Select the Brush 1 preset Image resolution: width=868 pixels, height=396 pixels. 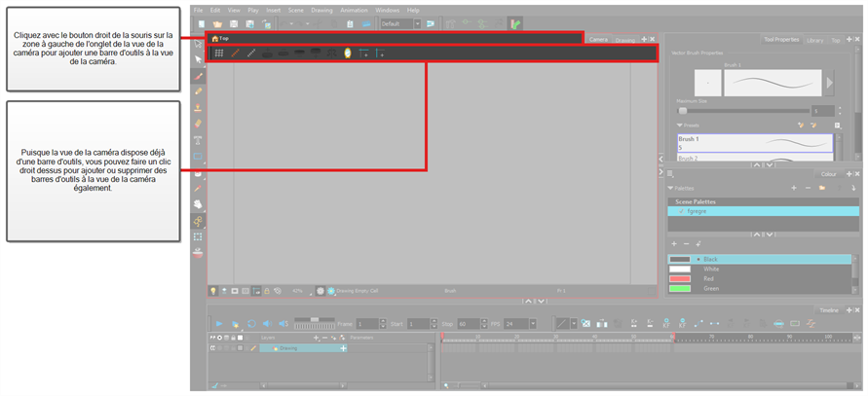click(x=755, y=143)
